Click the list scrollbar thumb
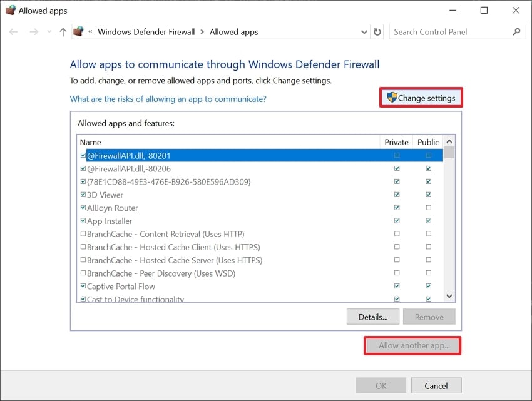Image resolution: width=532 pixels, height=401 pixels. tap(449, 153)
